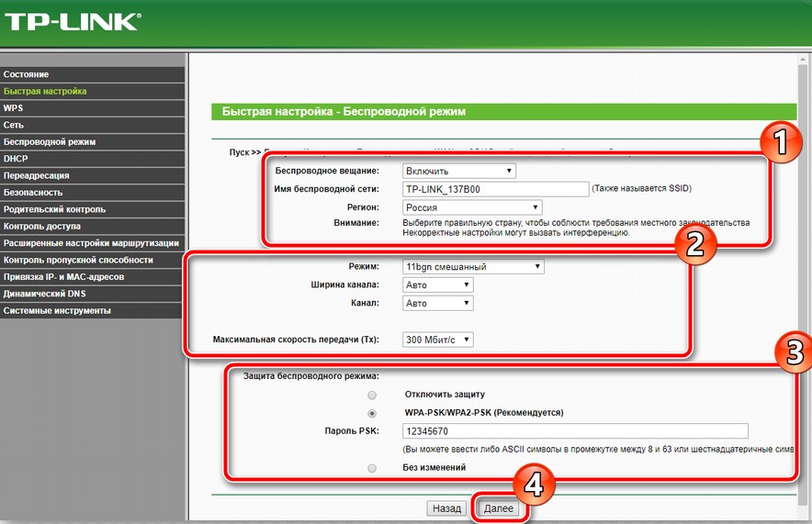
Task: Open the Состояние menu item
Action: [92, 74]
